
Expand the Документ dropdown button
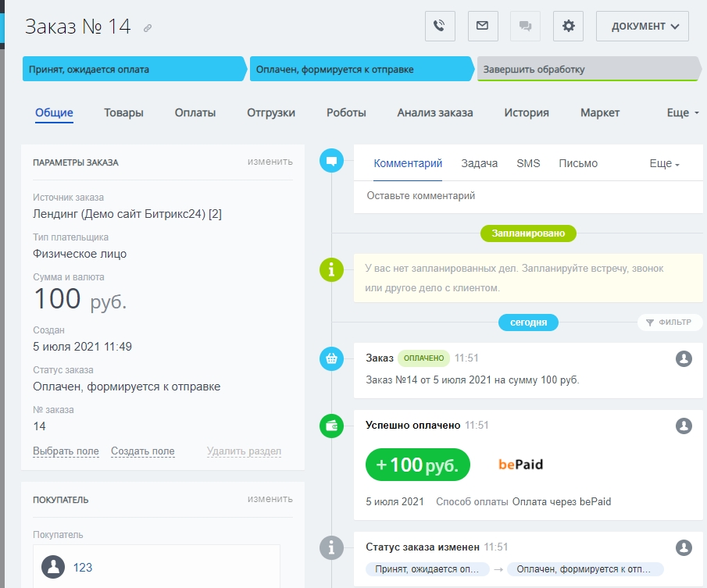coord(642,26)
